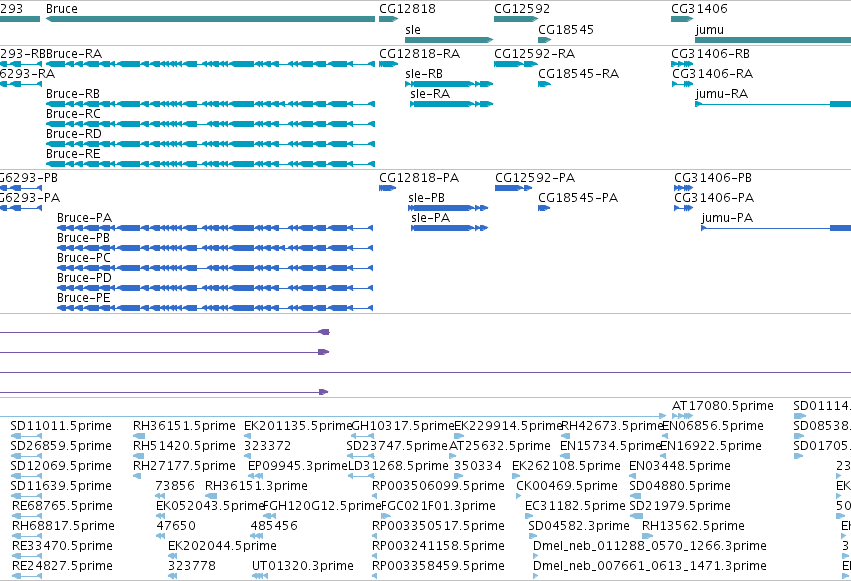Click the CG12818-RA transcript label
The height and width of the screenshot is (581, 851).
[x=420, y=54]
